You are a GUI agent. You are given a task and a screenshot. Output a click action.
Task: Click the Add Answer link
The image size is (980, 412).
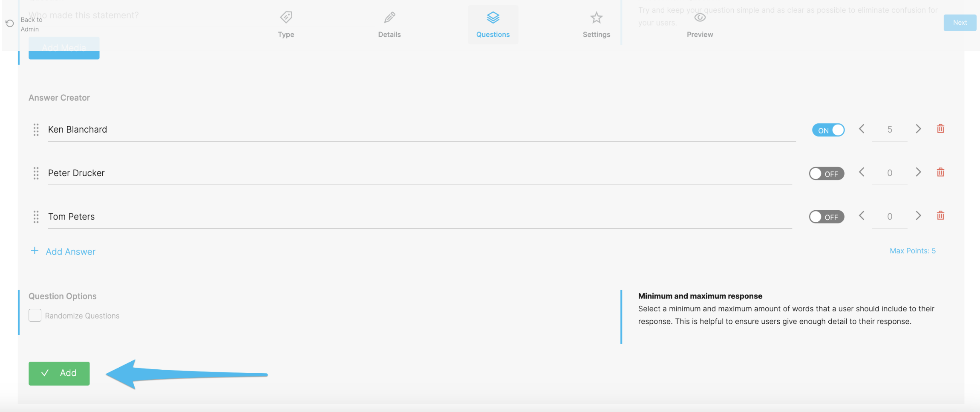71,252
